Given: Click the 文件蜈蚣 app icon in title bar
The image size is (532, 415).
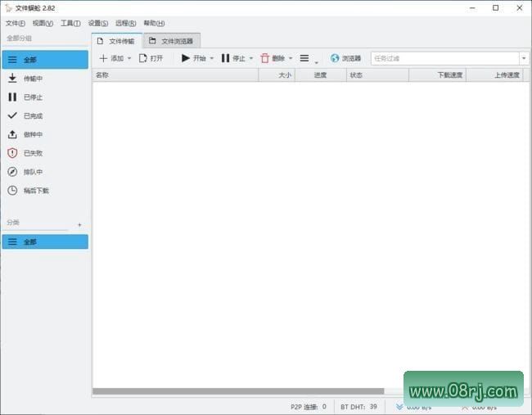Looking at the screenshot, I should [8, 8].
